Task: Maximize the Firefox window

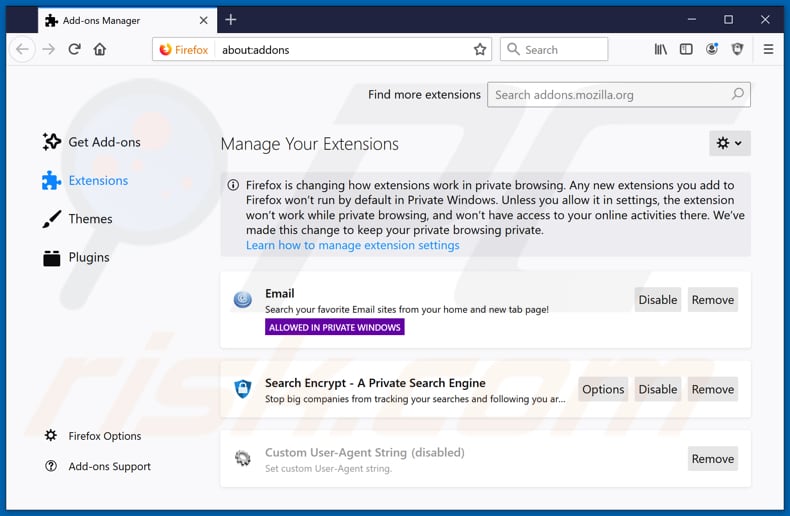Action: [729, 20]
